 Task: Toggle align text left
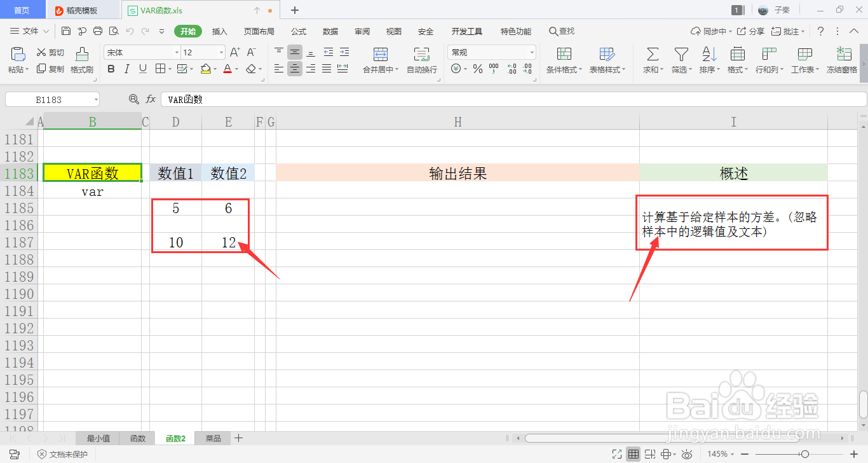(x=279, y=69)
